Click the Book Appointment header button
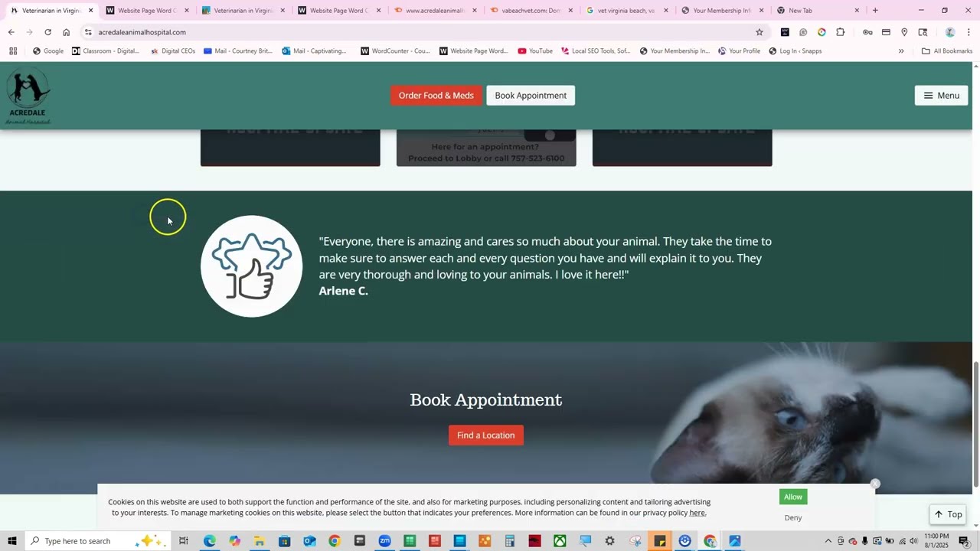980x551 pixels. point(531,96)
